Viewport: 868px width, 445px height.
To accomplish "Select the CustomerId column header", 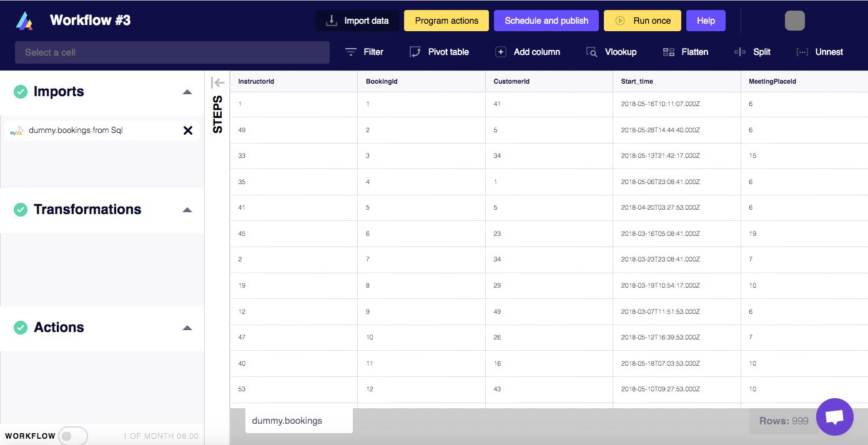I will 550,81.
